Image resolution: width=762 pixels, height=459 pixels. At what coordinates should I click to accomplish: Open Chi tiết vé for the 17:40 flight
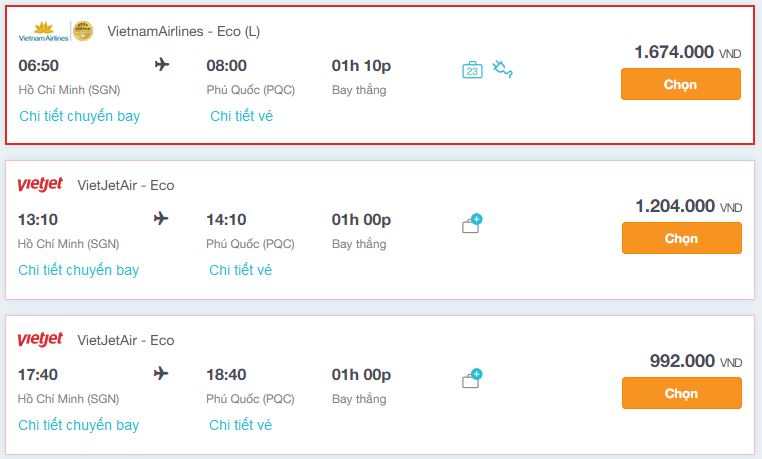pyautogui.click(x=241, y=425)
